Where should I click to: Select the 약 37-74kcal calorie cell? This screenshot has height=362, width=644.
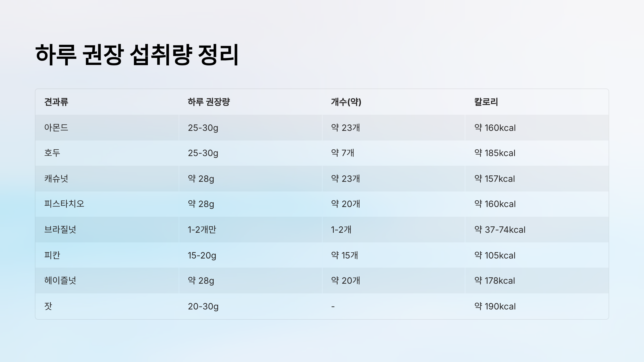coord(500,230)
